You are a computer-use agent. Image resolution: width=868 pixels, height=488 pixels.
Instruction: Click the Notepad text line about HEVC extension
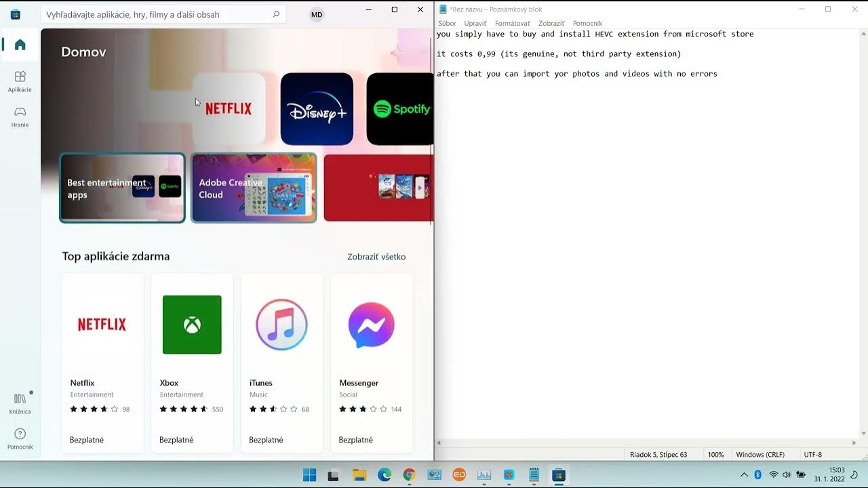595,34
